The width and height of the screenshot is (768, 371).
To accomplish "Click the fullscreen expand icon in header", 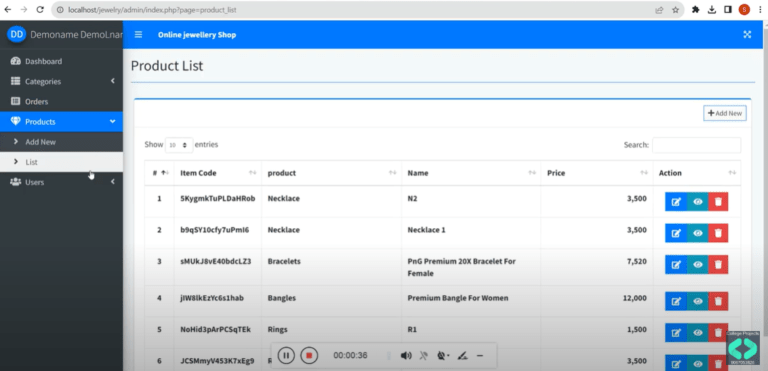I will pyautogui.click(x=747, y=35).
